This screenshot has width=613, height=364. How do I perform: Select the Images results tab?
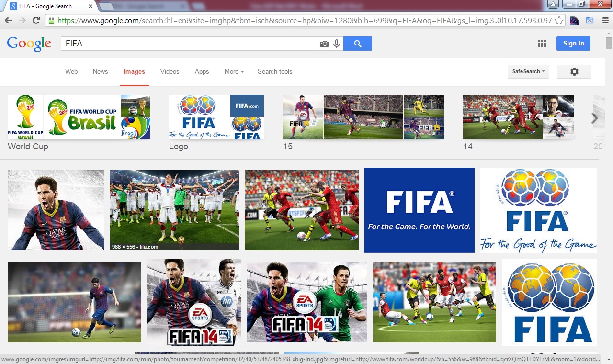click(134, 71)
